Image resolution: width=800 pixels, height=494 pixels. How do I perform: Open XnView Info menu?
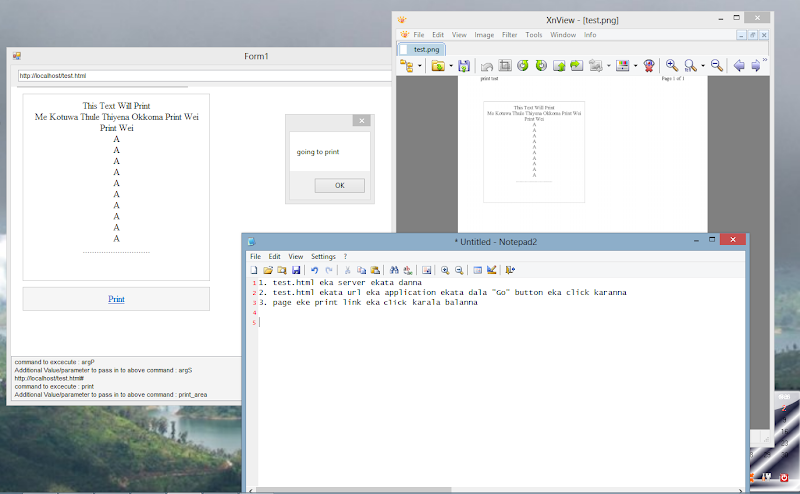click(590, 35)
